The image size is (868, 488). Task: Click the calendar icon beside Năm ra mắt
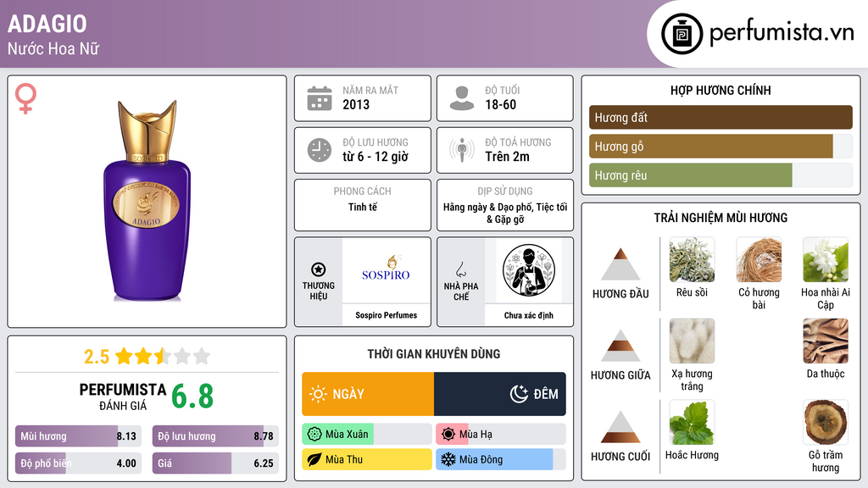[320, 98]
